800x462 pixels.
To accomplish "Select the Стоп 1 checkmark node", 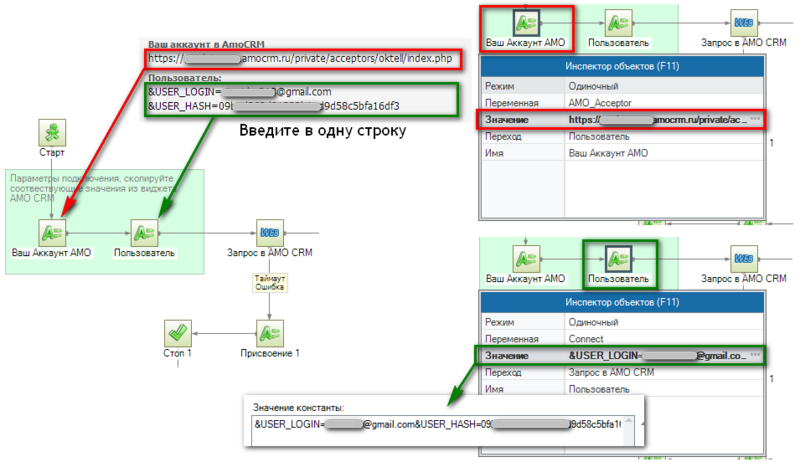I will (178, 333).
